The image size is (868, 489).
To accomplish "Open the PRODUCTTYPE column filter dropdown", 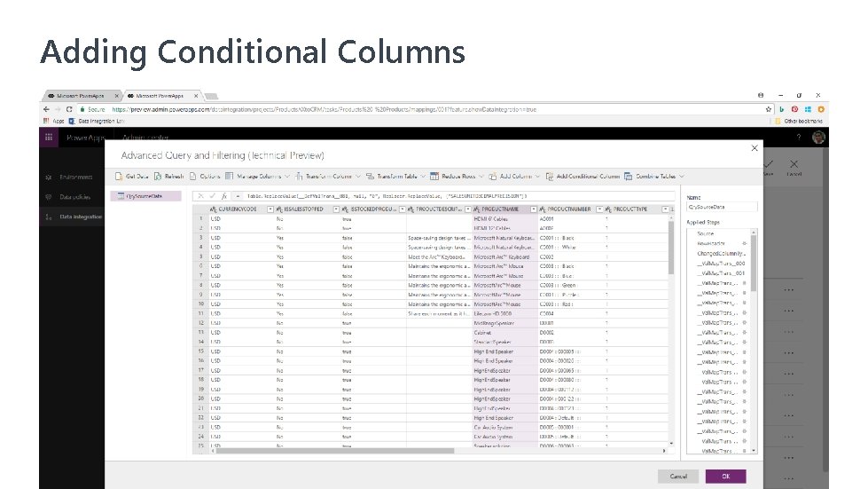I will pos(665,209).
